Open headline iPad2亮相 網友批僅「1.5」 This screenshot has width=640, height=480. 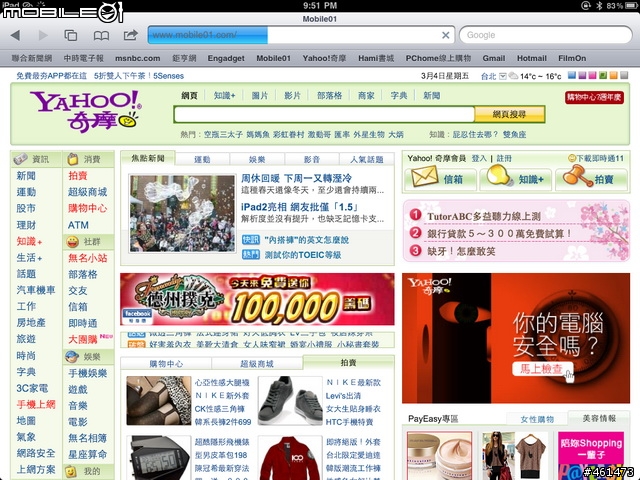point(300,207)
